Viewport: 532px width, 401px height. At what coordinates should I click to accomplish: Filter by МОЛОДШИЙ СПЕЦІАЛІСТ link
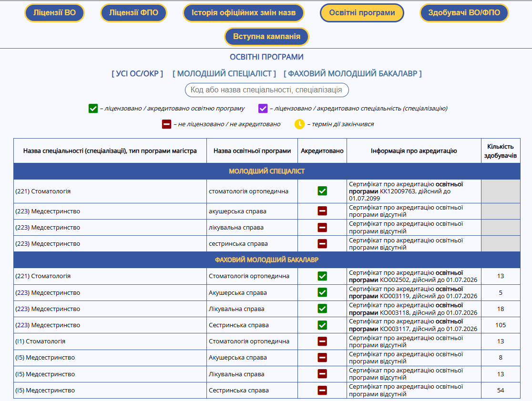(224, 73)
